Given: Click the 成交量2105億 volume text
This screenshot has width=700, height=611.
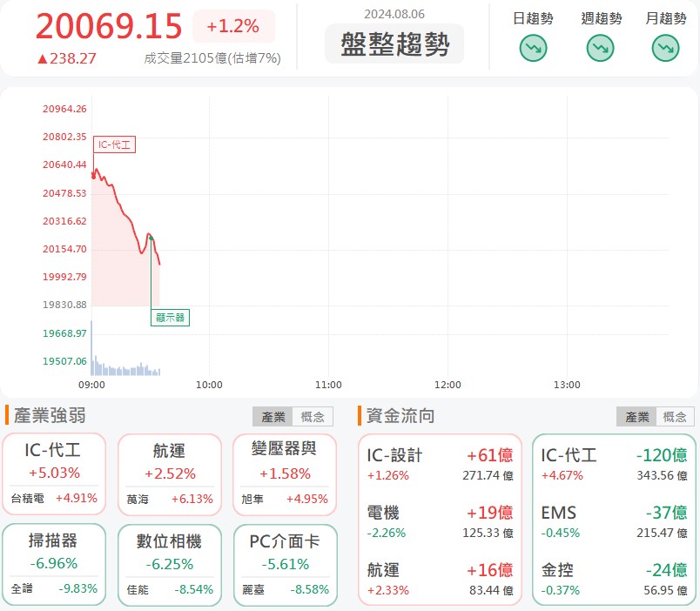Looking at the screenshot, I should click(x=212, y=58).
